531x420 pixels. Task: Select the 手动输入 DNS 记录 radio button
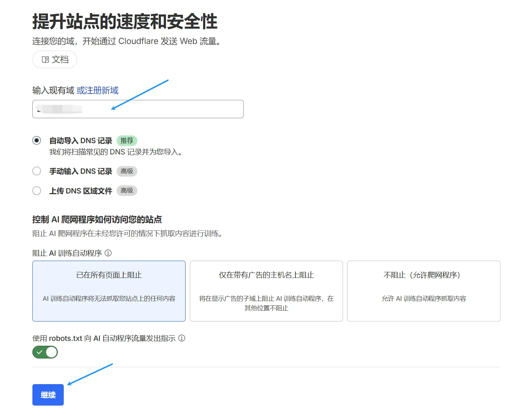coord(37,171)
